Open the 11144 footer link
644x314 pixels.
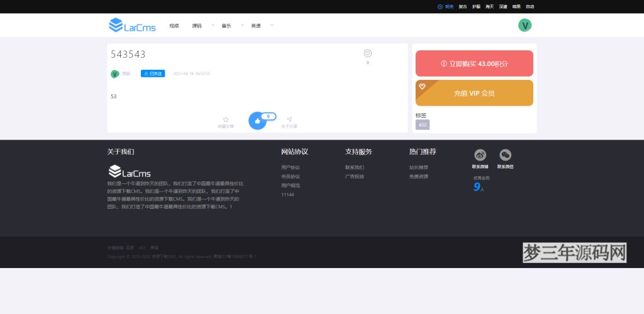pyautogui.click(x=287, y=194)
